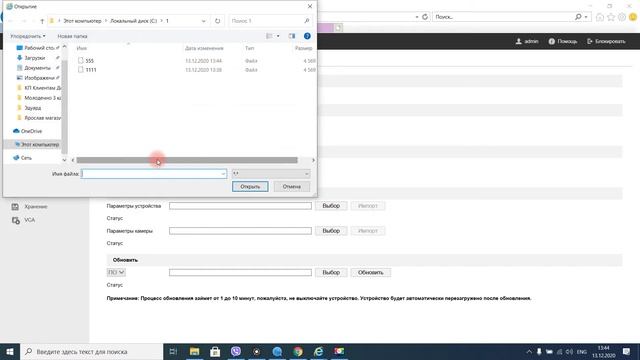Viewport: 640px width, 360px height.
Task: Create a folder with Новая папка
Action: point(72,36)
